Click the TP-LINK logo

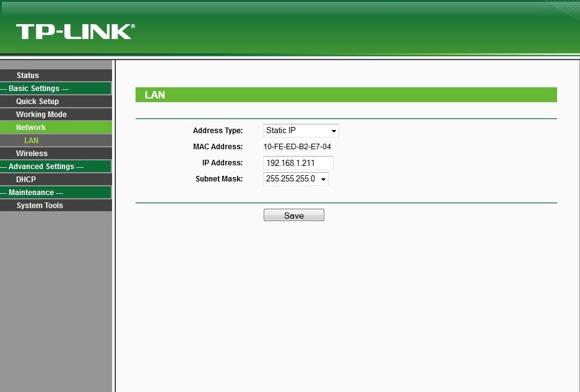[x=75, y=32]
